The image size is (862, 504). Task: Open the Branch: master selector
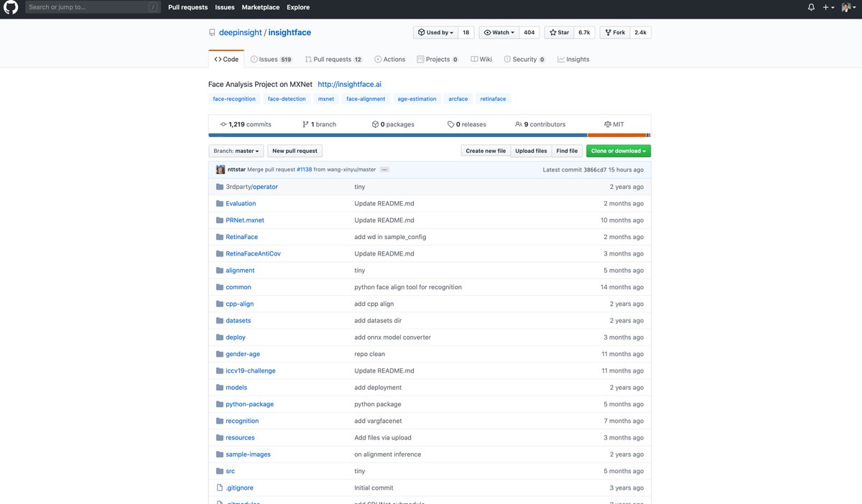236,151
